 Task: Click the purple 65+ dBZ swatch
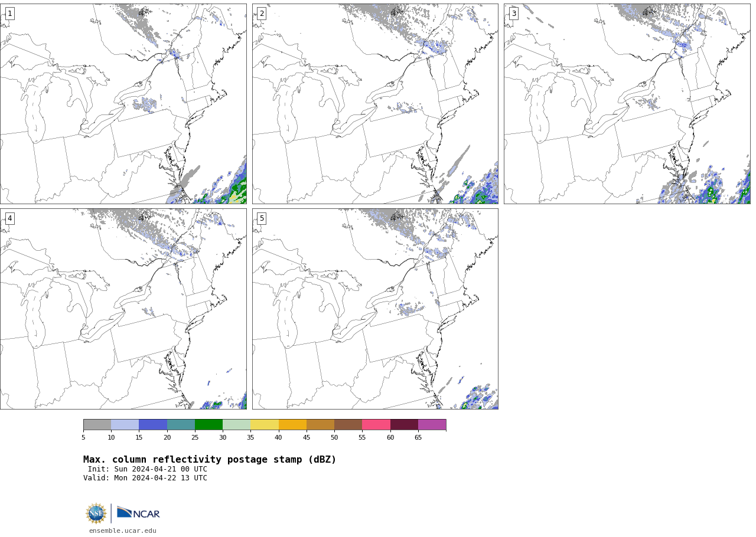point(432,425)
